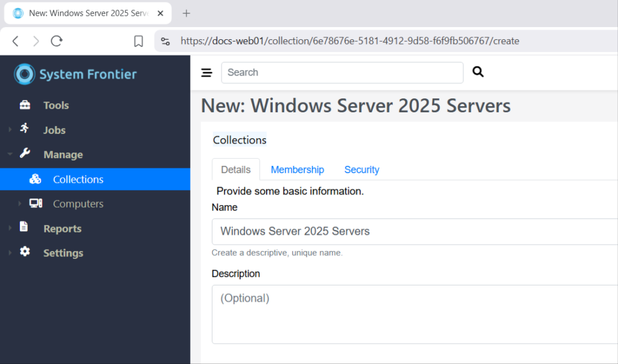618x364 pixels.
Task: Click the Tools toolbox icon
Action: click(25, 105)
